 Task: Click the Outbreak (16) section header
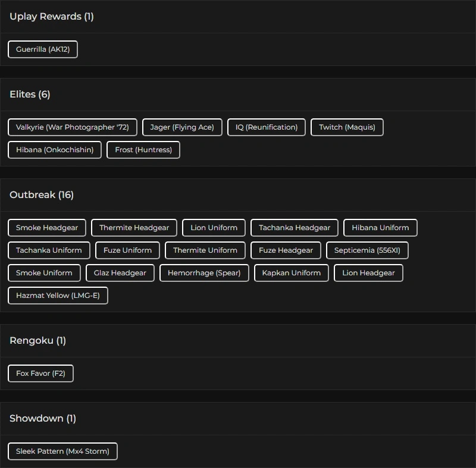42,195
